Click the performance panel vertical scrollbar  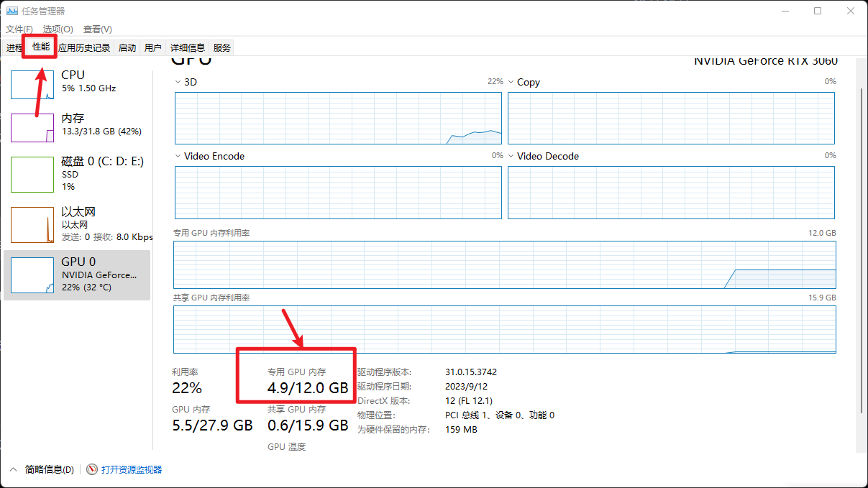coord(862,252)
